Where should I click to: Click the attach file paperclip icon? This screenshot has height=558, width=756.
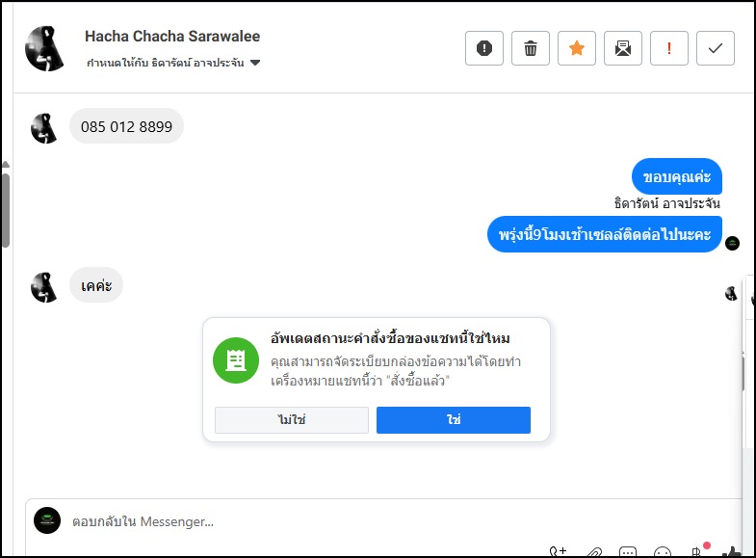tap(594, 552)
